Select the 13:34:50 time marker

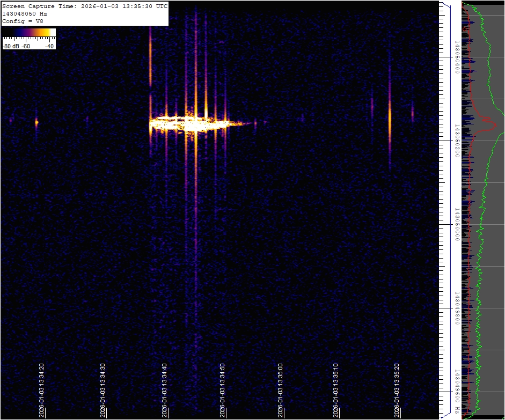coord(222,389)
